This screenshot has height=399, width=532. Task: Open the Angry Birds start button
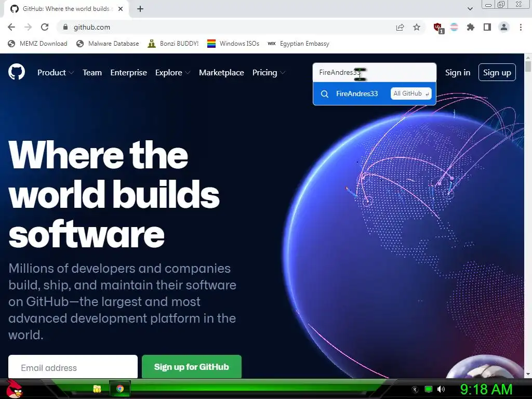(14, 389)
